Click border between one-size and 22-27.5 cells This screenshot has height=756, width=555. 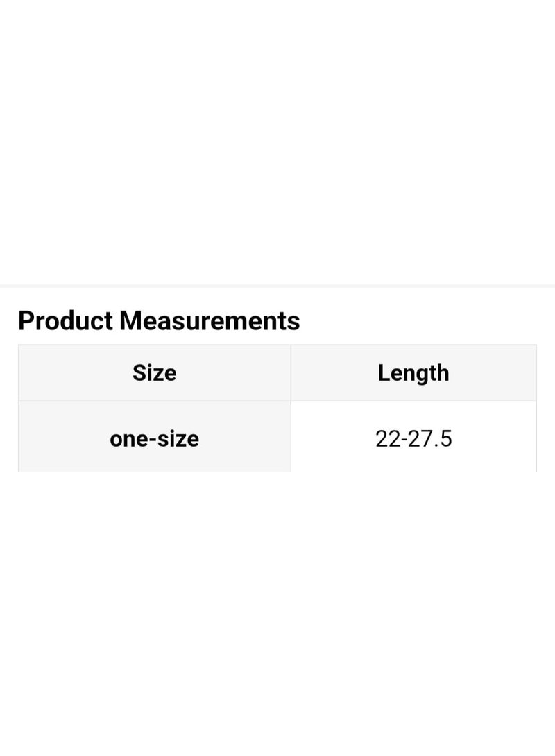(291, 436)
